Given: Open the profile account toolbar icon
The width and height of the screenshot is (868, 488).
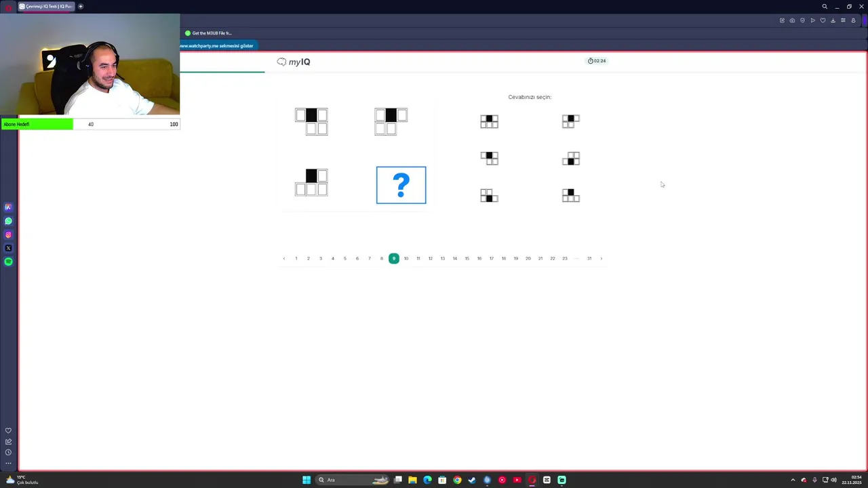Looking at the screenshot, I should coord(853,20).
